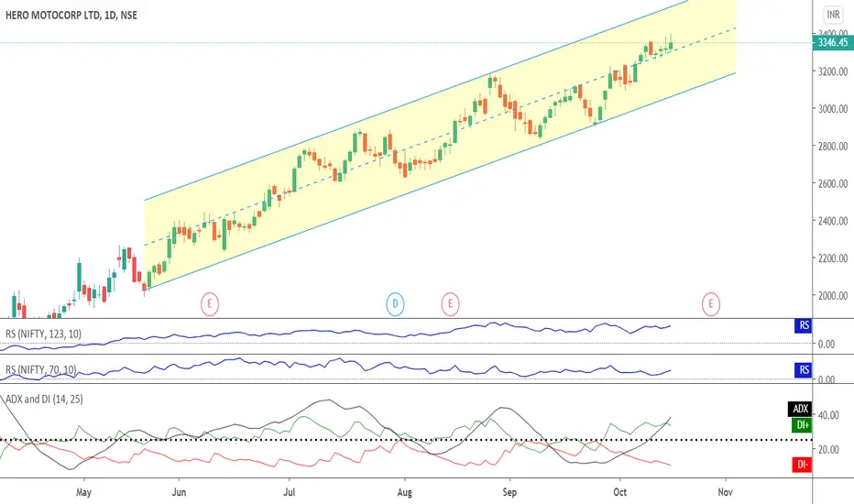Select the RS (NIFTY, 70, 10) indicator title
854x504 pixels.
point(41,370)
